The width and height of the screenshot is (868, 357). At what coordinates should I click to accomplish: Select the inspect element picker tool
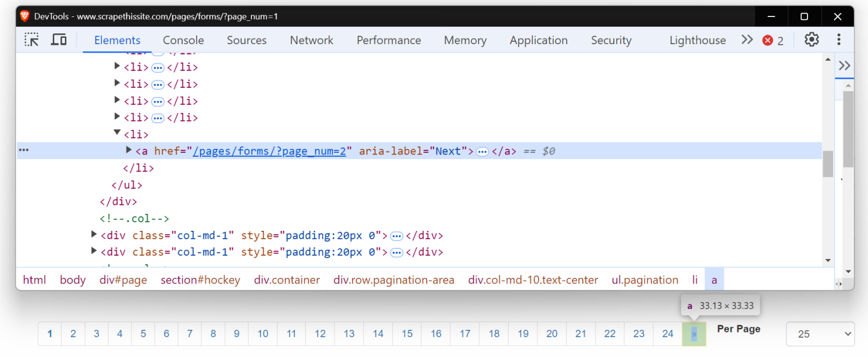[x=32, y=40]
